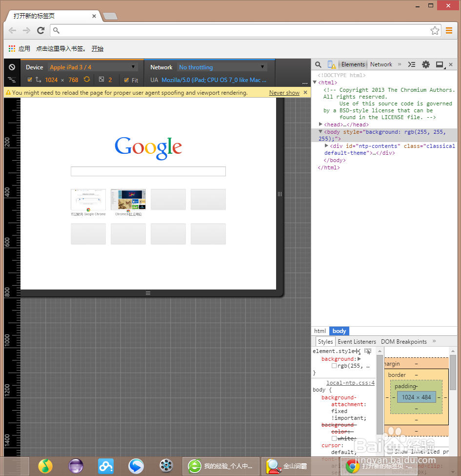Image resolution: width=461 pixels, height=476 pixels.
Task: Expand the ntp-contents div triangle
Action: pos(326,145)
